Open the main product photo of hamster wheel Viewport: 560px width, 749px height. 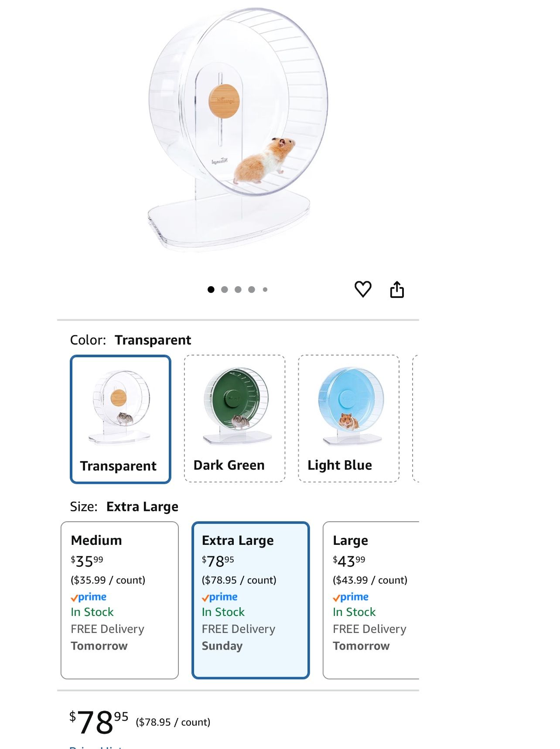click(x=236, y=131)
